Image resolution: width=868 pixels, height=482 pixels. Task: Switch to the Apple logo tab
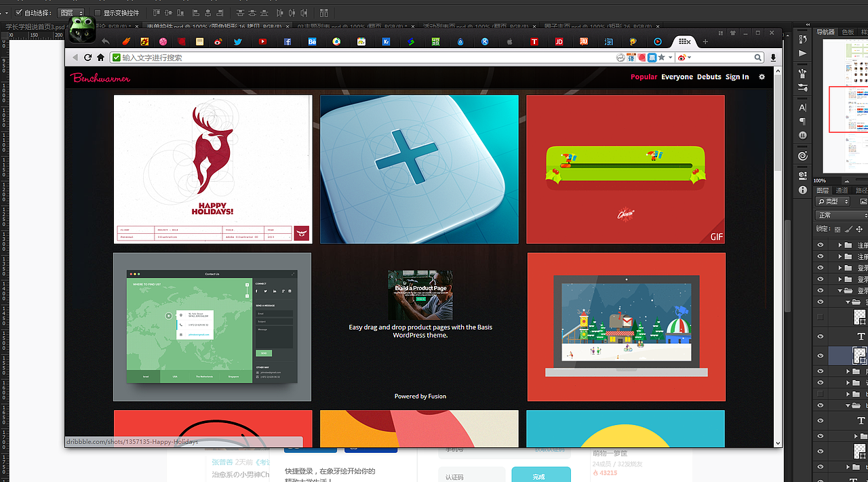[x=509, y=41]
